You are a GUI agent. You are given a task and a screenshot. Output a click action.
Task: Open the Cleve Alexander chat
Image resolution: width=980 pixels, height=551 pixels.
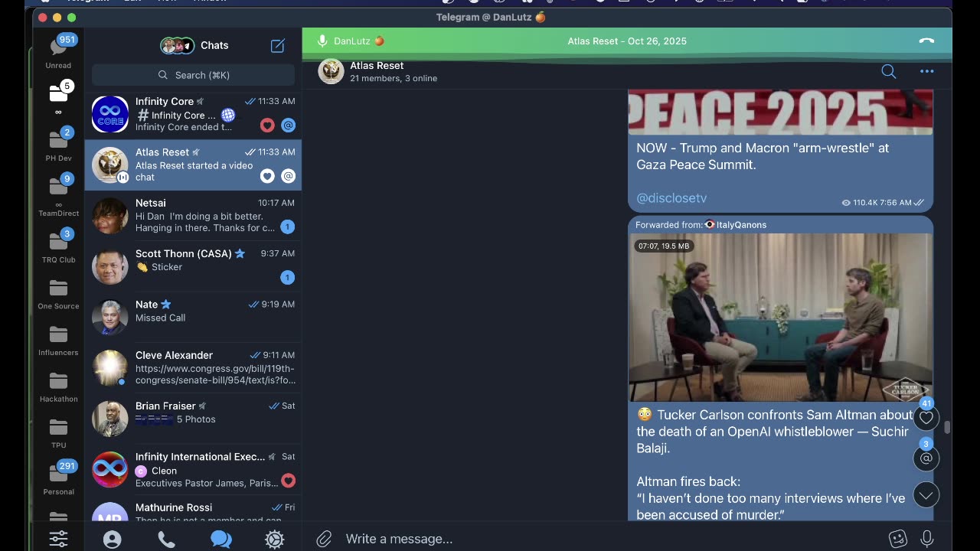193,367
